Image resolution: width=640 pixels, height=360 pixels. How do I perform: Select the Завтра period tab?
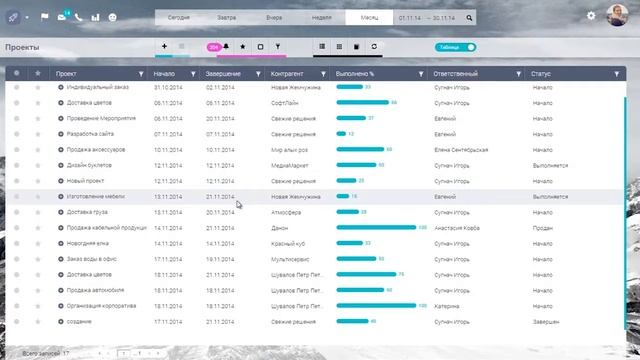pos(227,18)
